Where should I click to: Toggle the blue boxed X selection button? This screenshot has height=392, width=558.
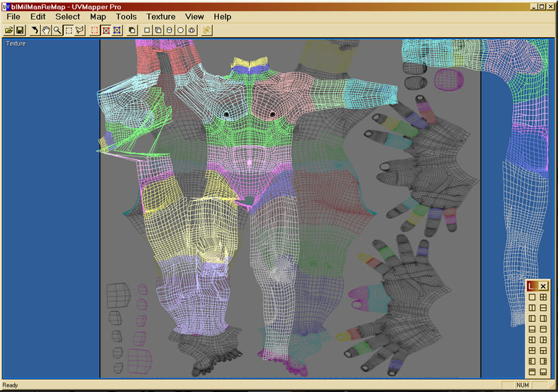click(117, 30)
